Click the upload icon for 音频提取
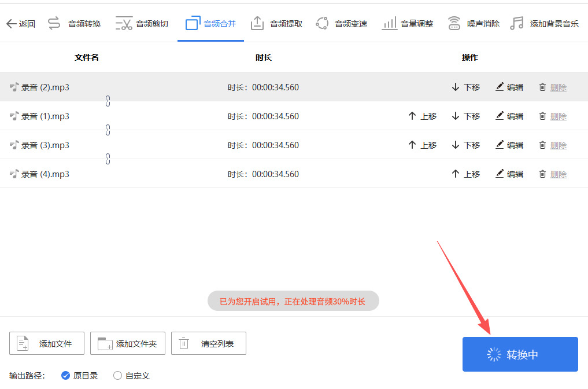 point(257,23)
